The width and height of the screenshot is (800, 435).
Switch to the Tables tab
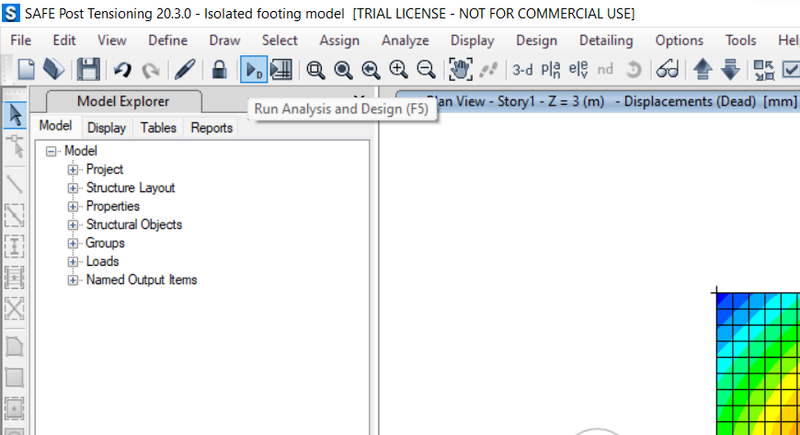158,127
